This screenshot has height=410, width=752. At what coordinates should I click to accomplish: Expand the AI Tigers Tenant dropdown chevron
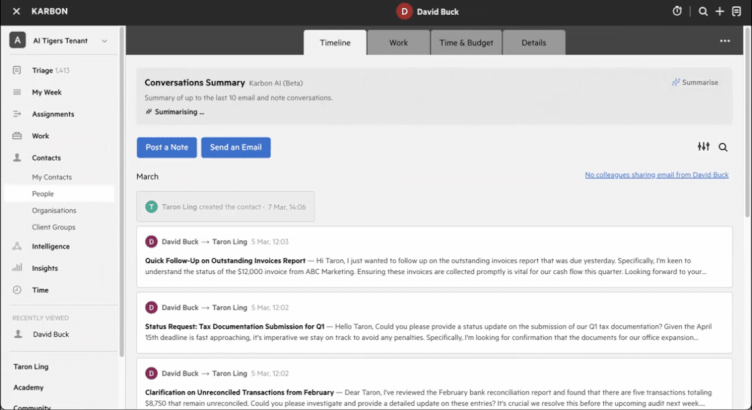click(104, 41)
